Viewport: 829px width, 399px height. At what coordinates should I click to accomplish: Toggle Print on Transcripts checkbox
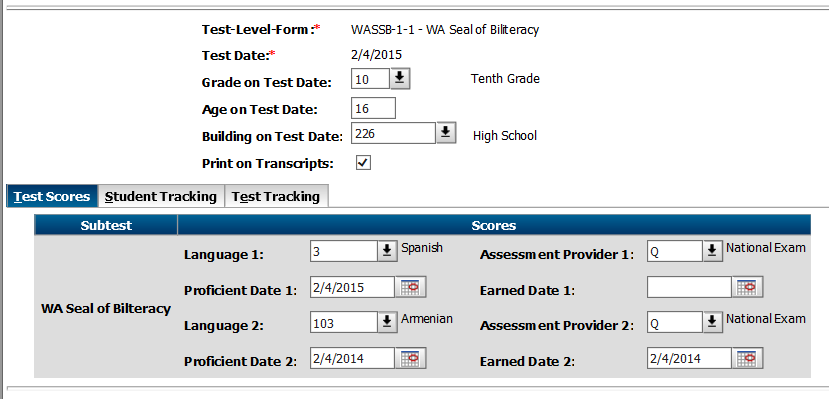coord(363,162)
